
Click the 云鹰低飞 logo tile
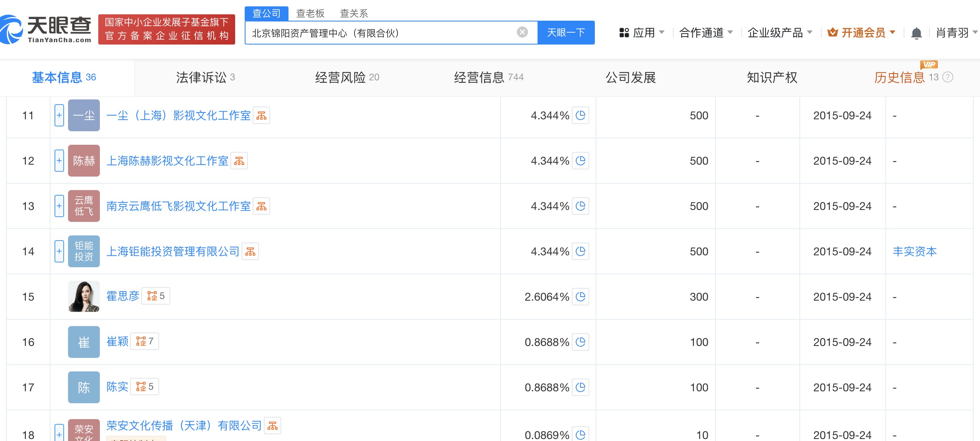(x=84, y=206)
